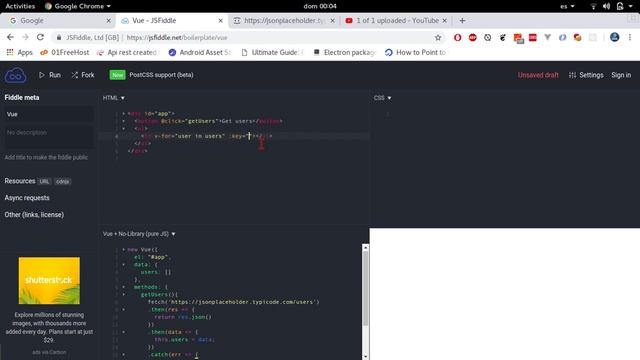
Task: Open the HTML language dropdown
Action: [113, 98]
